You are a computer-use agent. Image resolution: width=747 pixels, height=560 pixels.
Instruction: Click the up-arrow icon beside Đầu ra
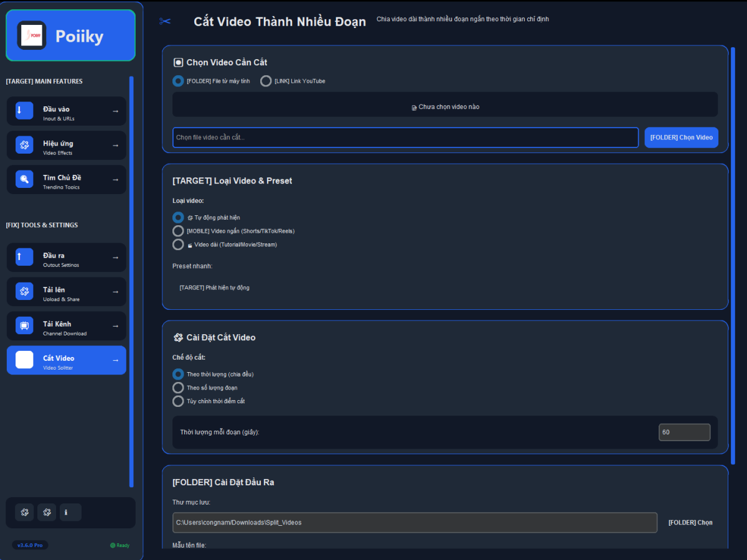(x=24, y=257)
